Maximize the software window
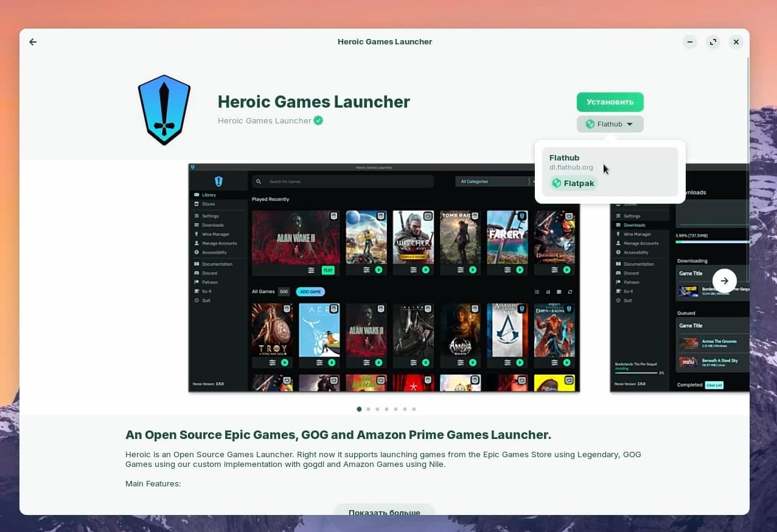Viewport: 777px width, 532px height. click(x=713, y=42)
